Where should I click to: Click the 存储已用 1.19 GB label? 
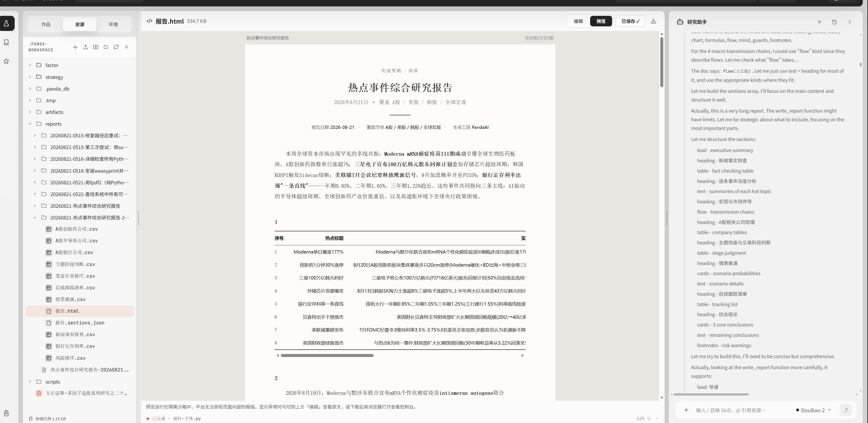point(50,419)
